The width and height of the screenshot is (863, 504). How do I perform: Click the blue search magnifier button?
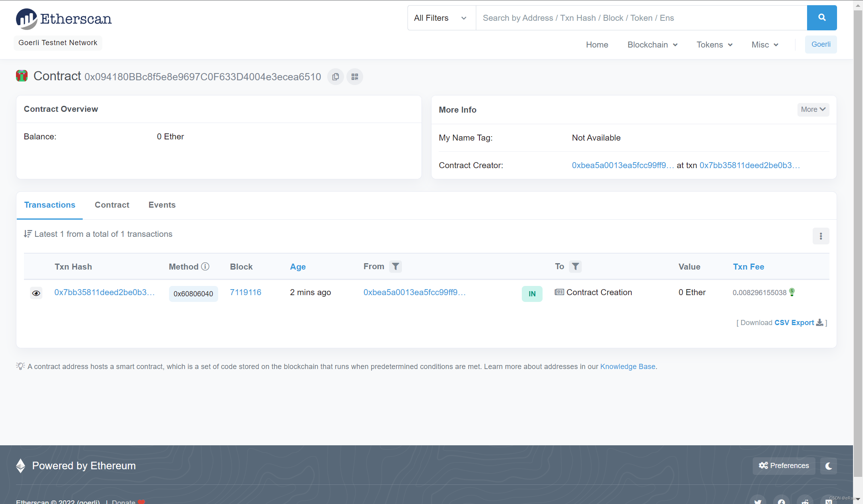(822, 18)
